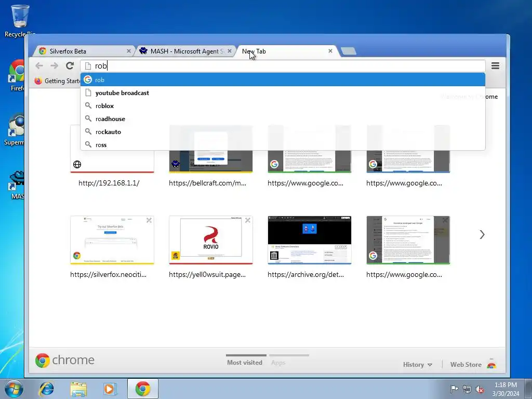Remove the yell0wsuit ROVIO thumbnail with its X
The width and height of the screenshot is (532, 399).
[248, 220]
